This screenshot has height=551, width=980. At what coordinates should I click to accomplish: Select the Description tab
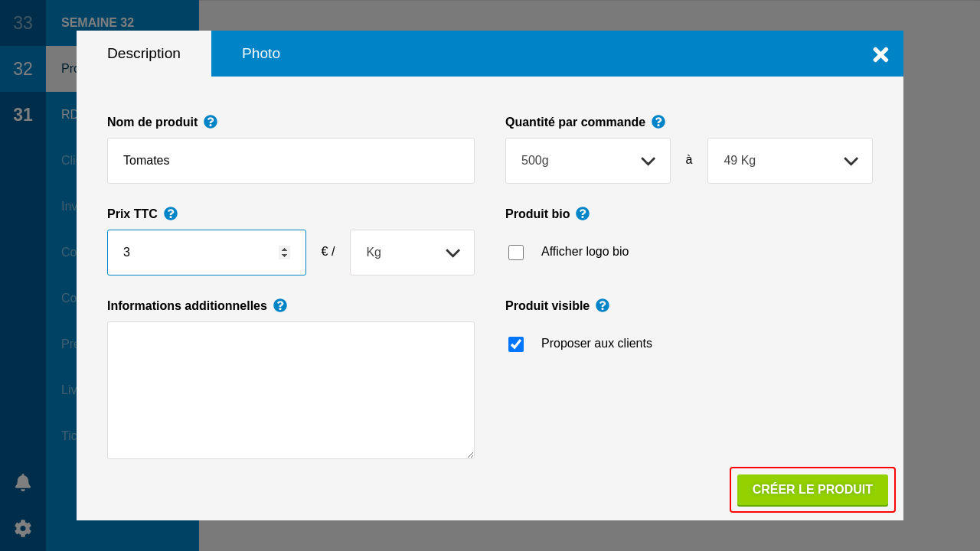tap(144, 54)
